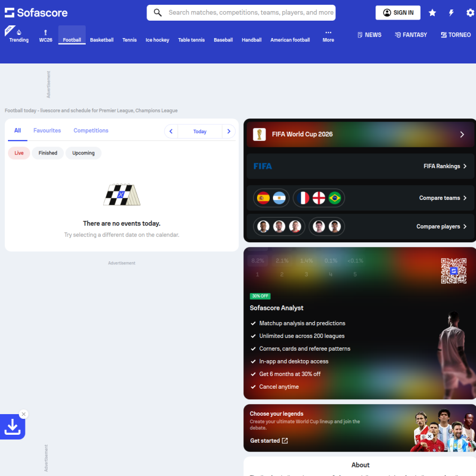The width and height of the screenshot is (476, 476).
Task: Click the legends players image
Action: 443,430
